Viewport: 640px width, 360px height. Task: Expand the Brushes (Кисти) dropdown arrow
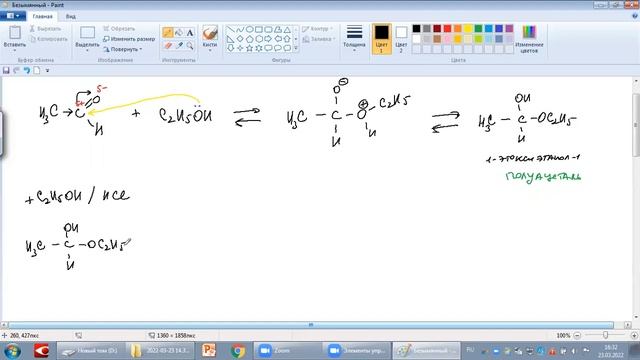click(210, 51)
